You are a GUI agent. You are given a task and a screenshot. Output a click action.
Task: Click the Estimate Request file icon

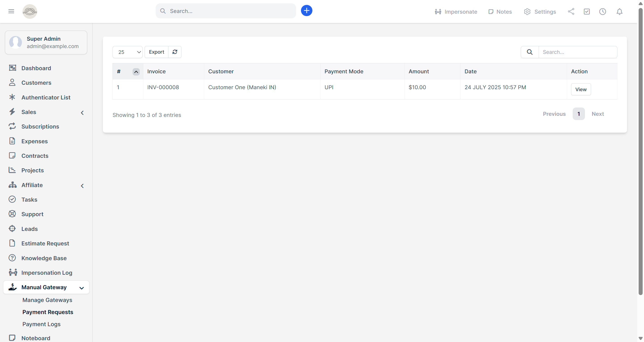(12, 243)
